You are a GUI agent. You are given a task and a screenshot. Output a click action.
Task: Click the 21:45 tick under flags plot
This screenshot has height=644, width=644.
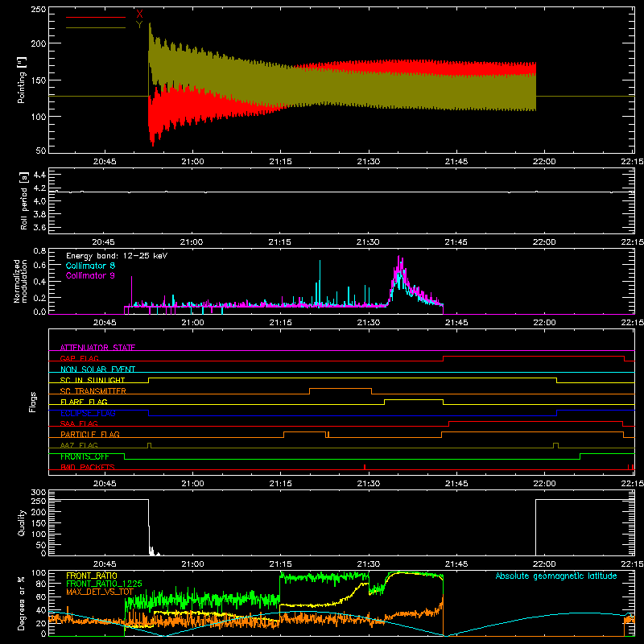[456, 484]
